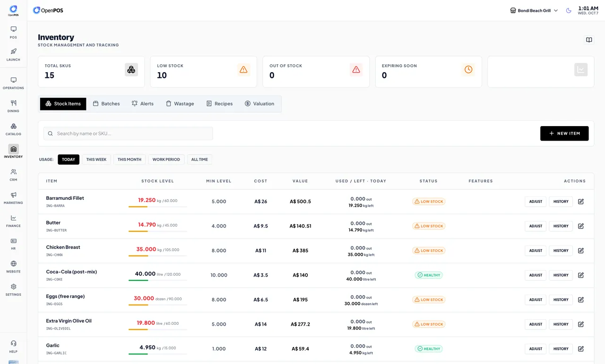Viewport: 605px width, 364px height.
Task: Select This Week usage filter
Action: [x=96, y=160]
